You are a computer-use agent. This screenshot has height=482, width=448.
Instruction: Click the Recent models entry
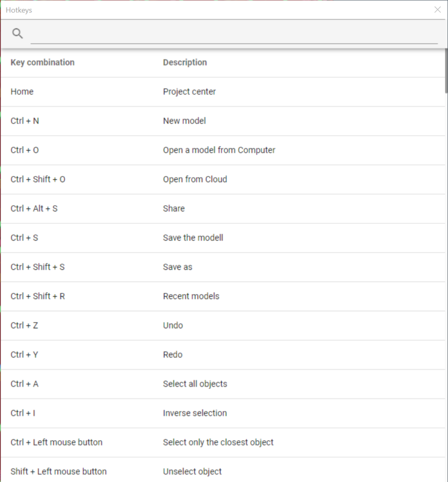(x=191, y=296)
